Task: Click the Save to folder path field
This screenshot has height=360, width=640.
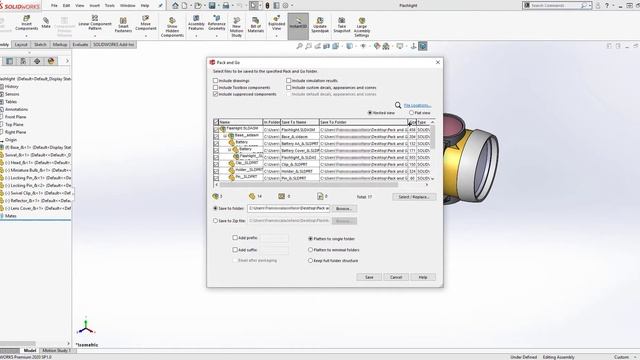Action: (x=288, y=208)
